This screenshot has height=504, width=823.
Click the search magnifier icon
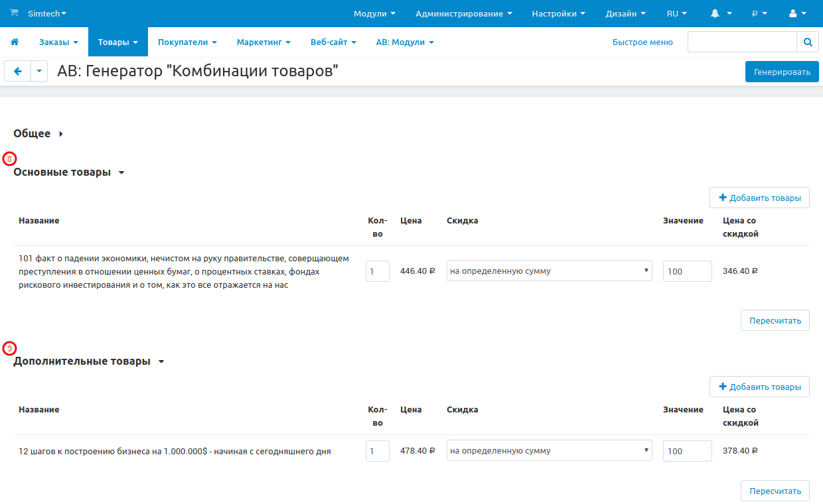click(808, 41)
